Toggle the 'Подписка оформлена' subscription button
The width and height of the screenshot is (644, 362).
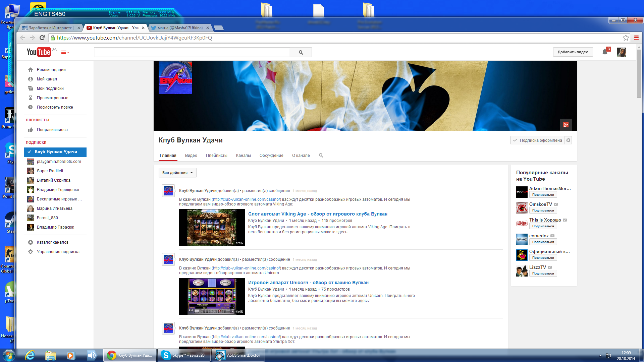click(537, 140)
